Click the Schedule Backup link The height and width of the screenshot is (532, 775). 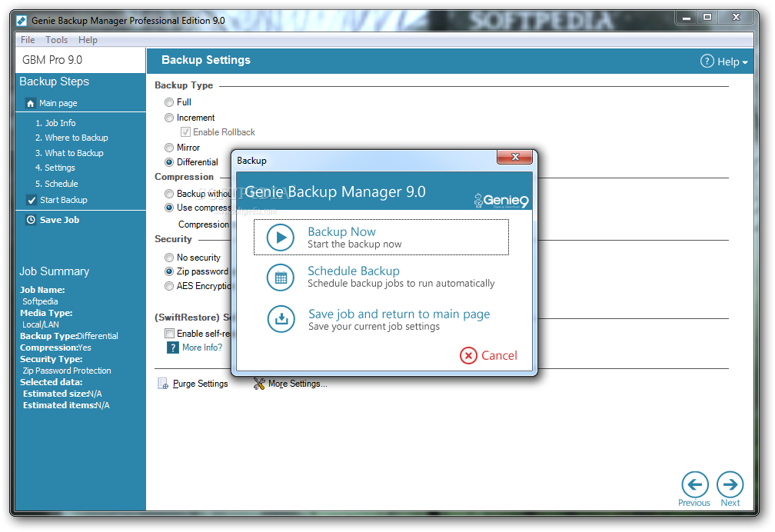[354, 271]
